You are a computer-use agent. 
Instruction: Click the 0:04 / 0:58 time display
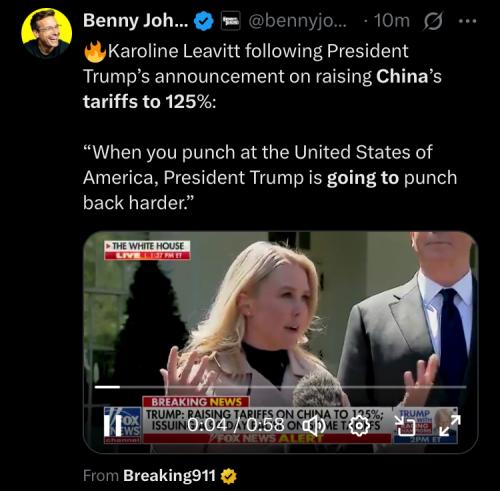(236, 425)
